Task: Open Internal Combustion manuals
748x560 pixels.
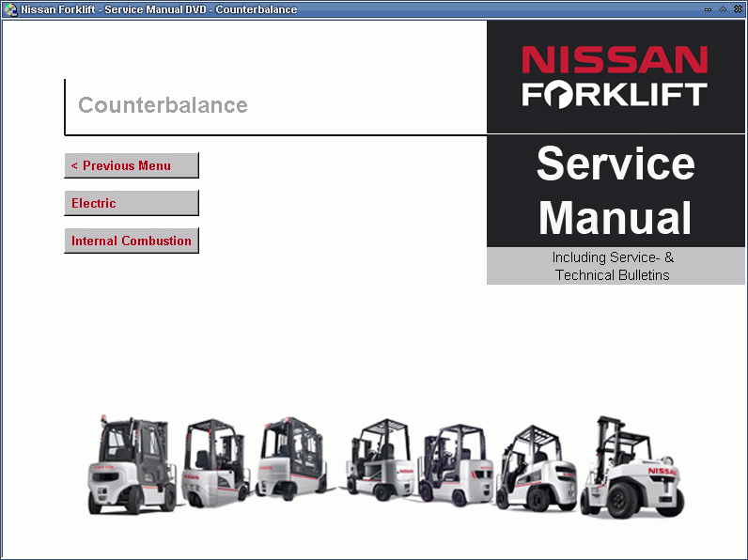Action: pyautogui.click(x=132, y=241)
